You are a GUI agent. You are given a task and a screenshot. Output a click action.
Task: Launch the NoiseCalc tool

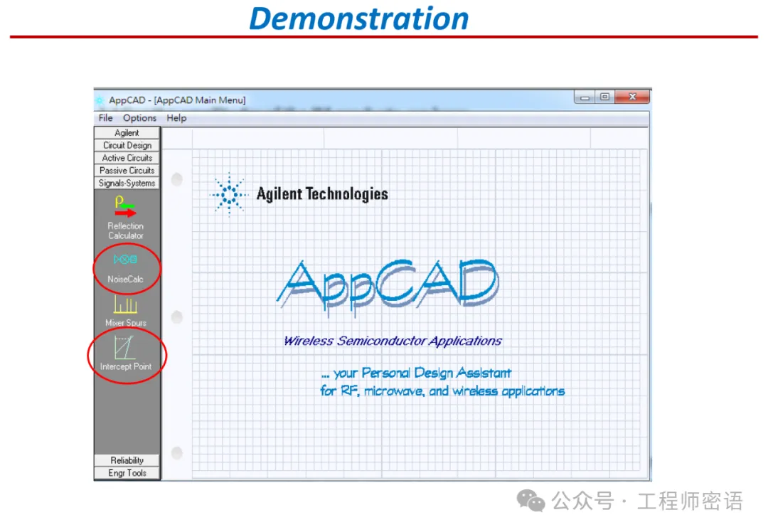pos(125,268)
